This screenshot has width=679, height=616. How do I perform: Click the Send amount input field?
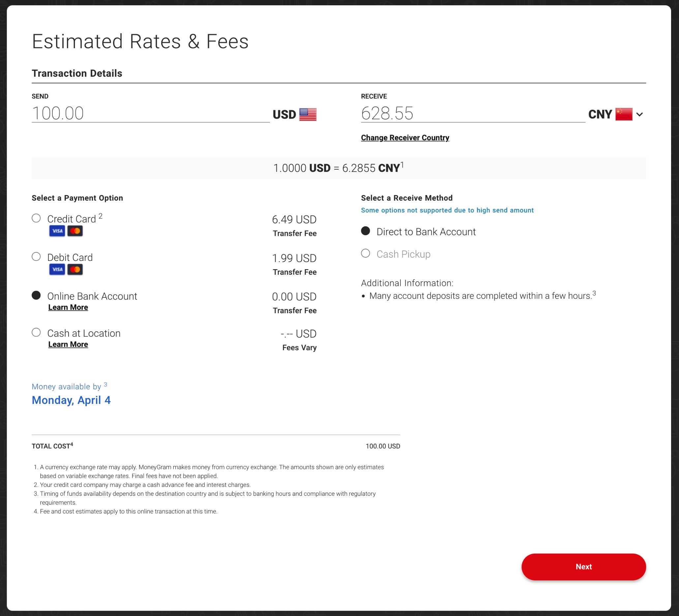(x=150, y=113)
